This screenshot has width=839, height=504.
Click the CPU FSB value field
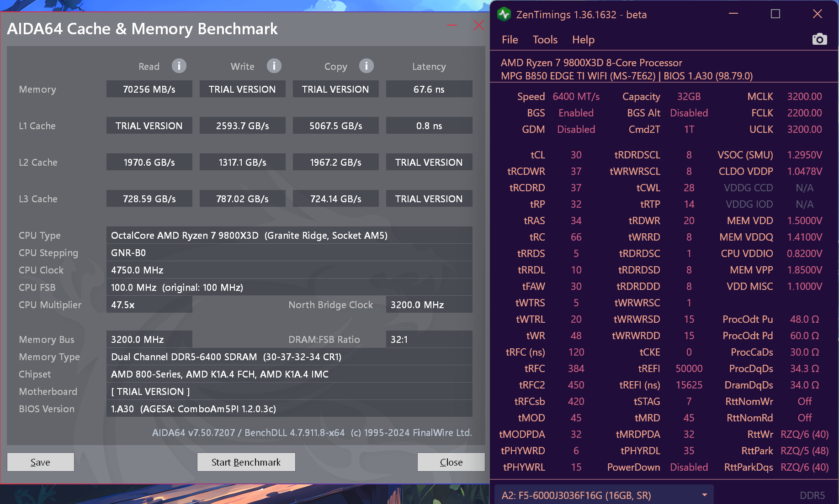coord(289,287)
